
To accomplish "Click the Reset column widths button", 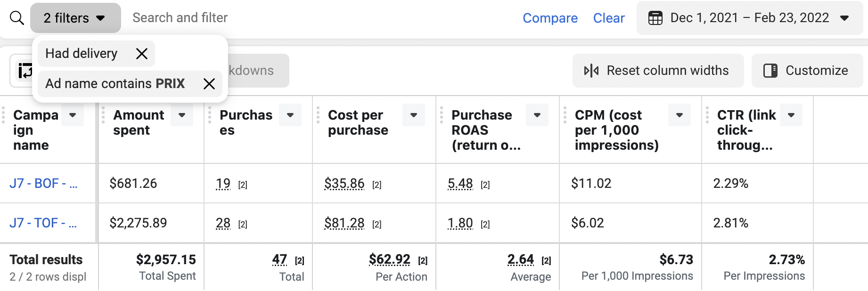I will tap(658, 71).
